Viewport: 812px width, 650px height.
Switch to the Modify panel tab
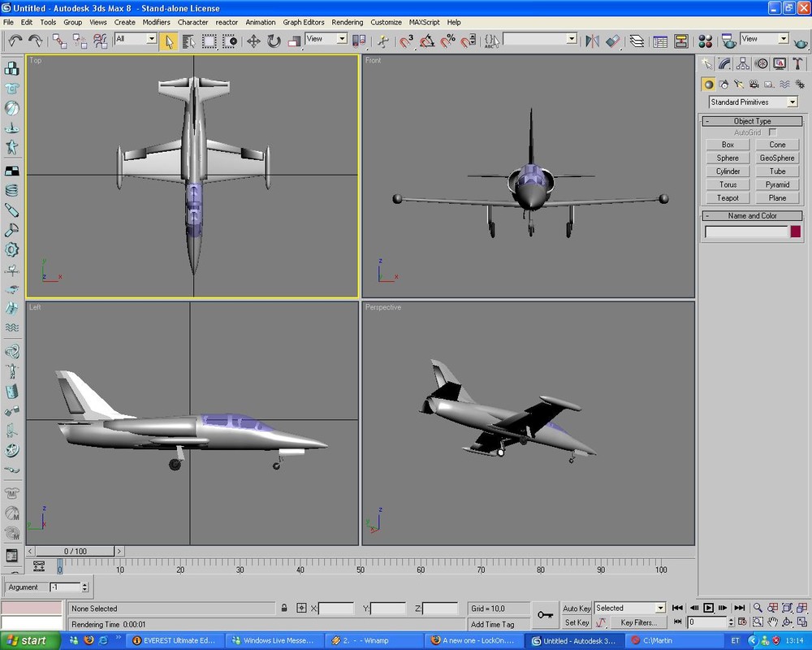[725, 63]
